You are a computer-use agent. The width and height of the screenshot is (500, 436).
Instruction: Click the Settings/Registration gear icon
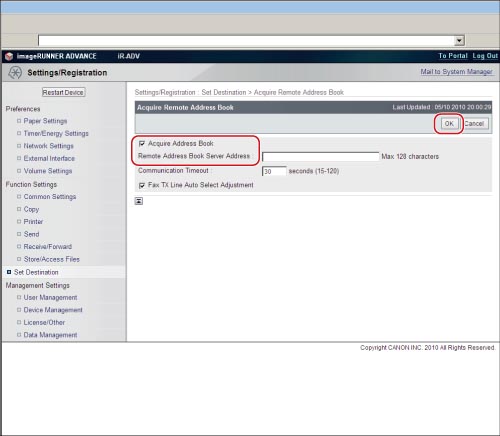tap(15, 72)
